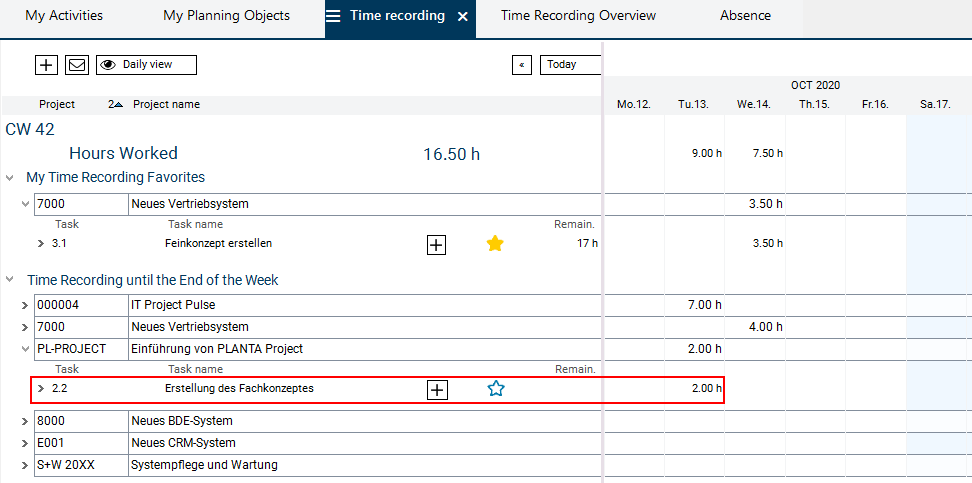The image size is (972, 483).
Task: Collapse My Time Recording Favorites section
Action: tap(10, 178)
